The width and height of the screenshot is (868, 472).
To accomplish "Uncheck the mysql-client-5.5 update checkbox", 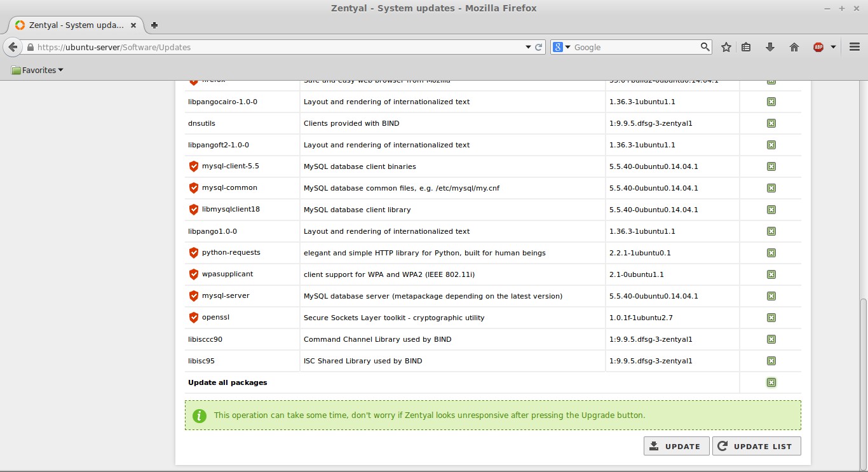I will point(771,166).
